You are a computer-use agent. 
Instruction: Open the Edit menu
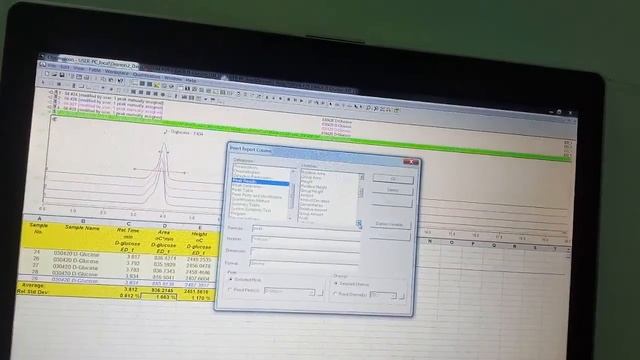(65, 67)
